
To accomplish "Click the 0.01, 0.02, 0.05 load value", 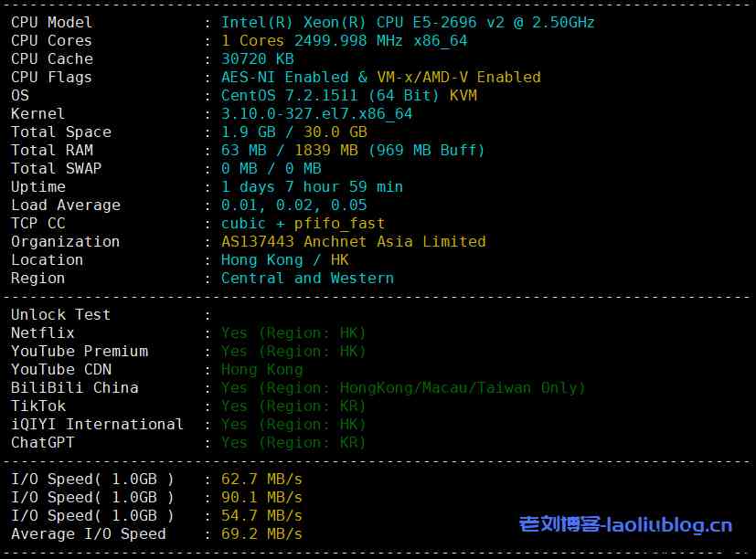I will [294, 206].
